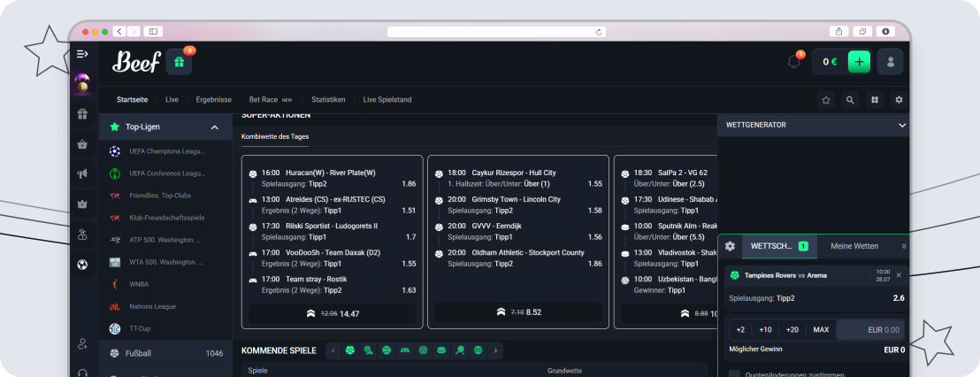The height and width of the screenshot is (377, 980).
Task: Open TT-Cup league
Action: (166, 328)
